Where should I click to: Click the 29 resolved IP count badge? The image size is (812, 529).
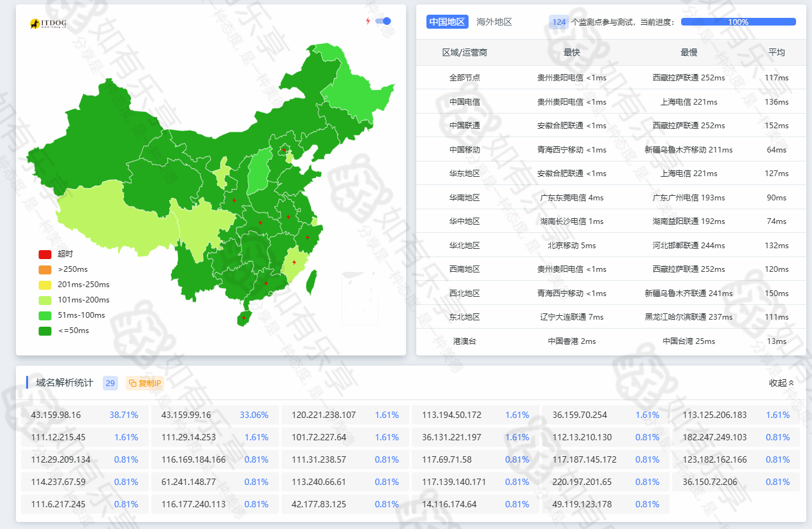(110, 383)
